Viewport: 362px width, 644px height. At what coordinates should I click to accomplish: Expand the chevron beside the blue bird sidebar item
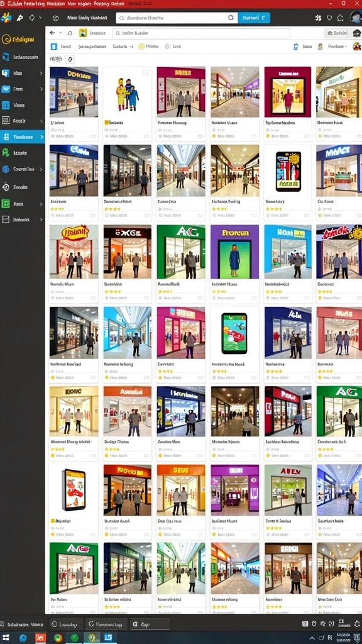[41, 89]
